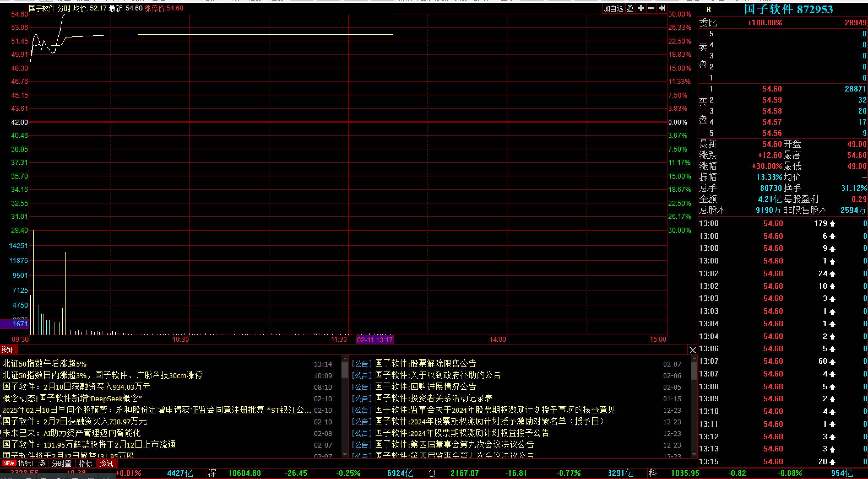Open news 131.95万解禁股将于2月12日上市流通
This screenshot has height=479, width=868.
(x=89, y=445)
